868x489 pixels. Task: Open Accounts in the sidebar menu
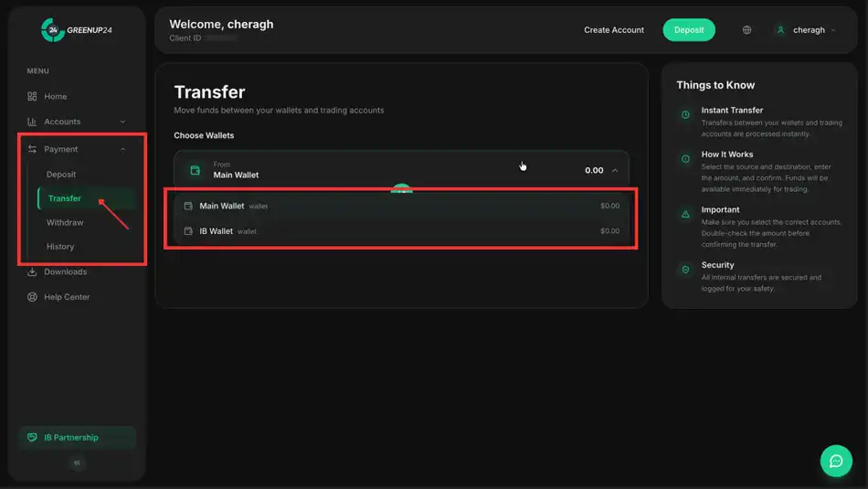[x=62, y=122]
